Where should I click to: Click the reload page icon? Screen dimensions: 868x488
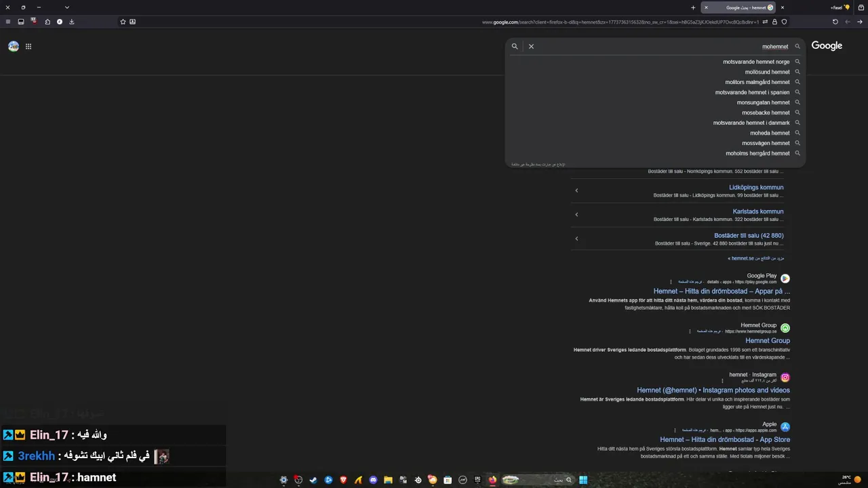(x=835, y=22)
